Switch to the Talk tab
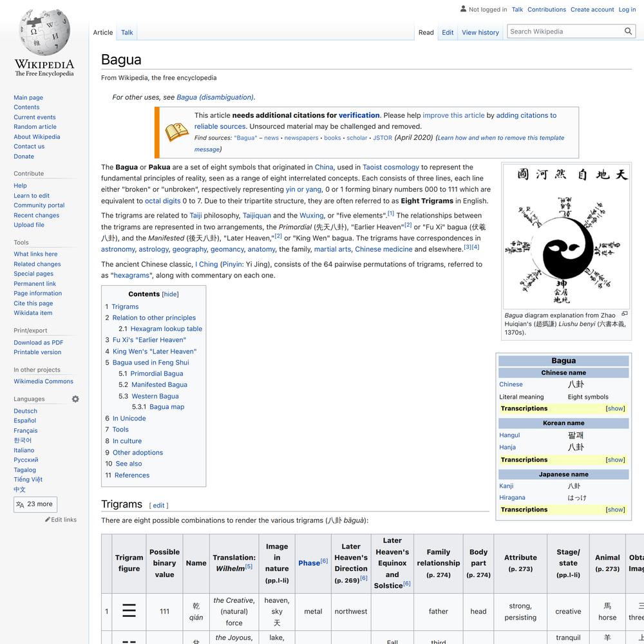The height and width of the screenshot is (644, 644). click(x=127, y=32)
